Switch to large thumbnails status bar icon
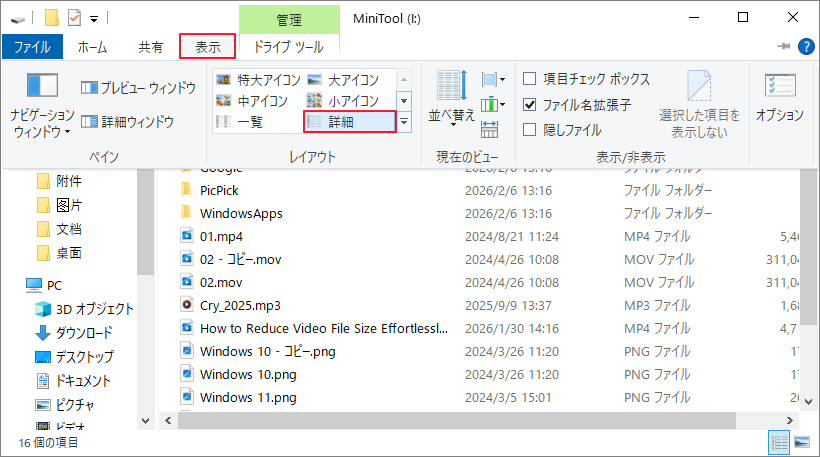Screen dimensions: 820x457 click(x=802, y=443)
